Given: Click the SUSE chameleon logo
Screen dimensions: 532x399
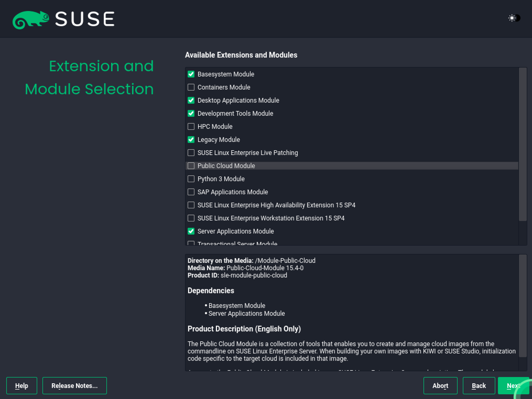Looking at the screenshot, I should (x=31, y=20).
